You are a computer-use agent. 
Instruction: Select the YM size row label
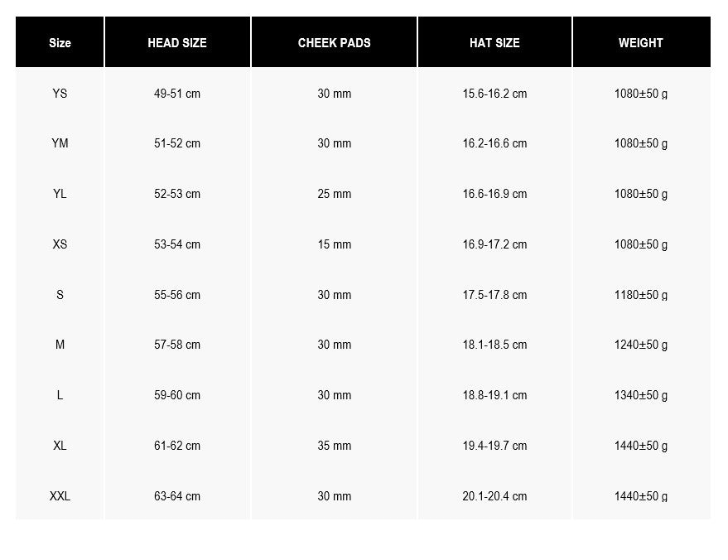click(x=60, y=143)
